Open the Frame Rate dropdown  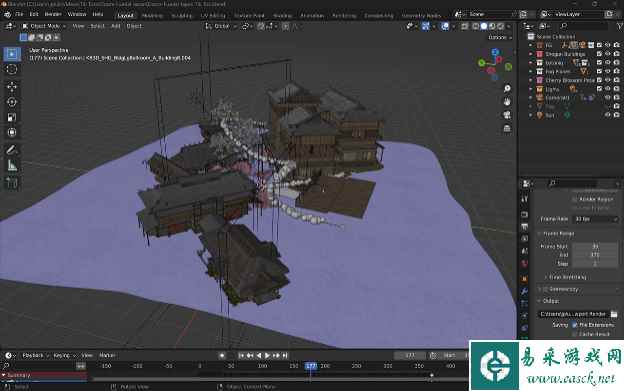tap(595, 219)
